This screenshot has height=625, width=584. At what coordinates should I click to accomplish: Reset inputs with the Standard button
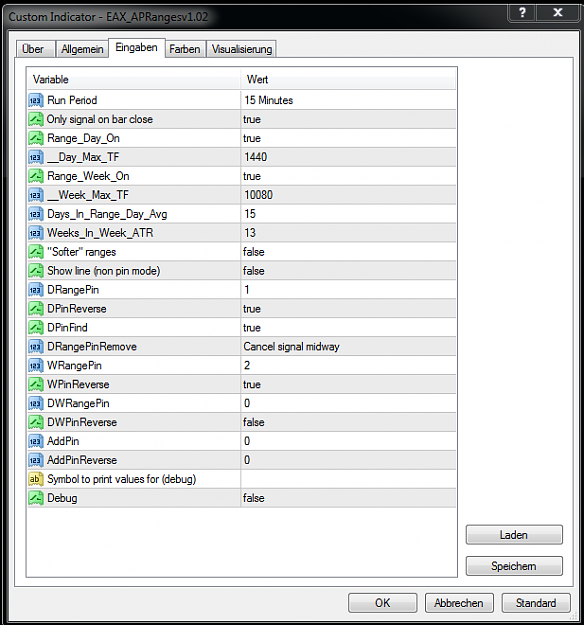coord(536,603)
